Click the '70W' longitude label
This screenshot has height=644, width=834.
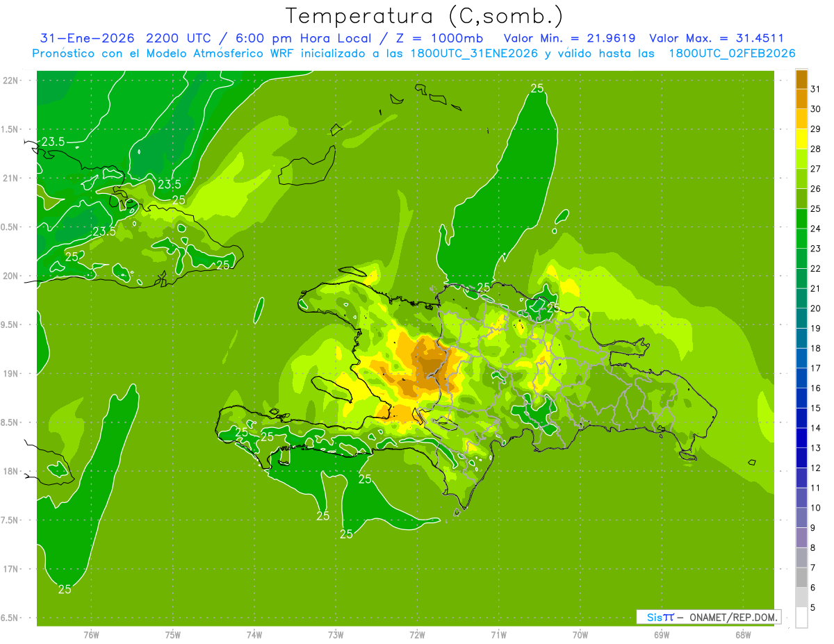[580, 635]
